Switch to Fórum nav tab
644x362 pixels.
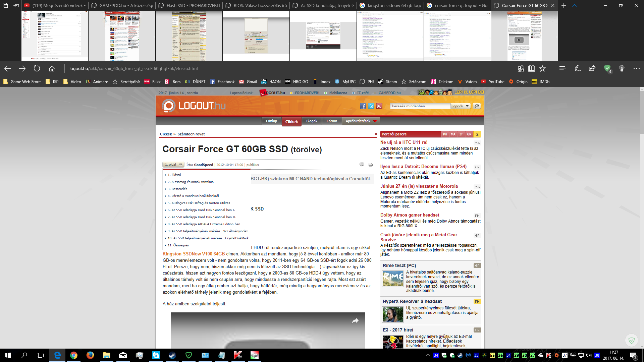pos(332,121)
